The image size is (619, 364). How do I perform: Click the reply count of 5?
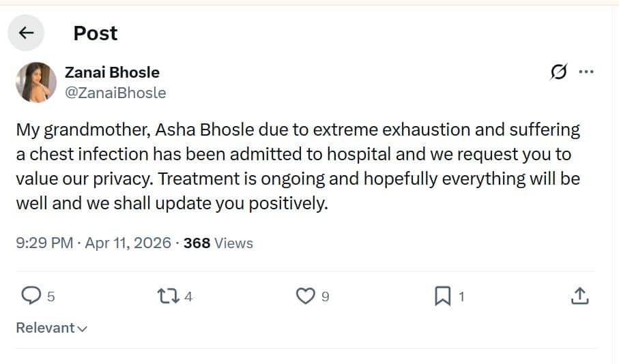51,297
